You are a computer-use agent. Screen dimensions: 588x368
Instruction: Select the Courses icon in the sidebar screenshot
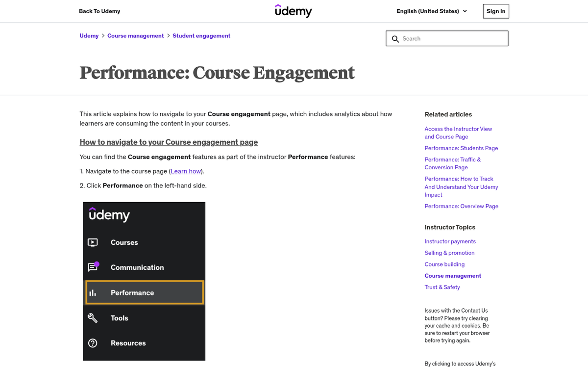click(x=93, y=242)
